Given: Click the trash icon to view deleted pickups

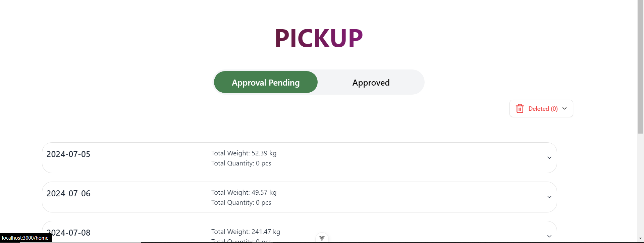Looking at the screenshot, I should click(520, 108).
